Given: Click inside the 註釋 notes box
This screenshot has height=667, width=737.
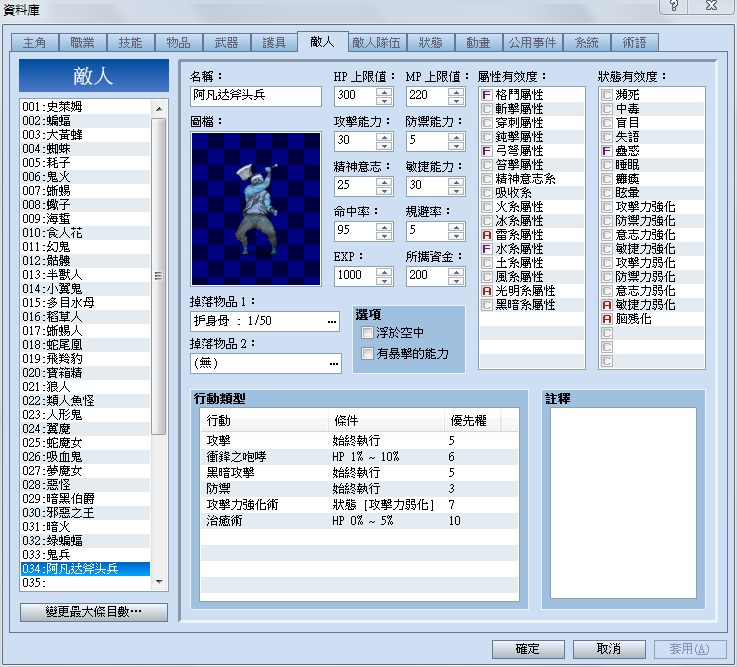Looking at the screenshot, I should 623,503.
